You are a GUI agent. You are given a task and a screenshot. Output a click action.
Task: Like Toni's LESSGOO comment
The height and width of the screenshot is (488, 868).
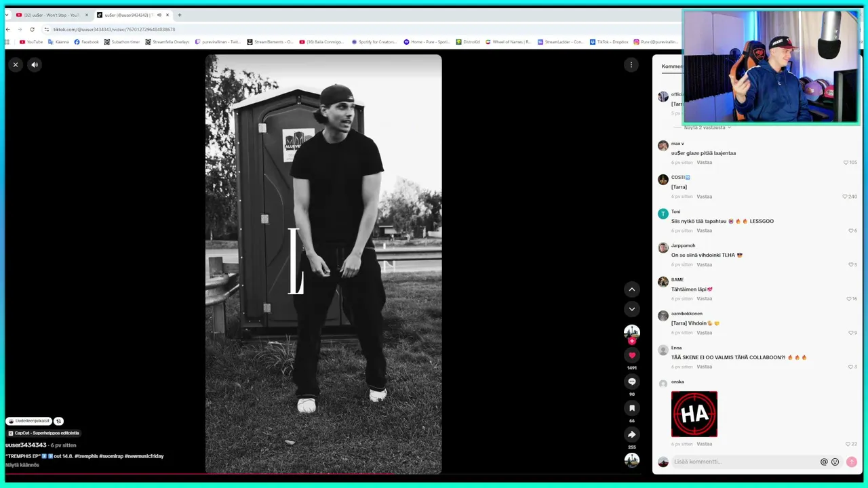(x=852, y=230)
